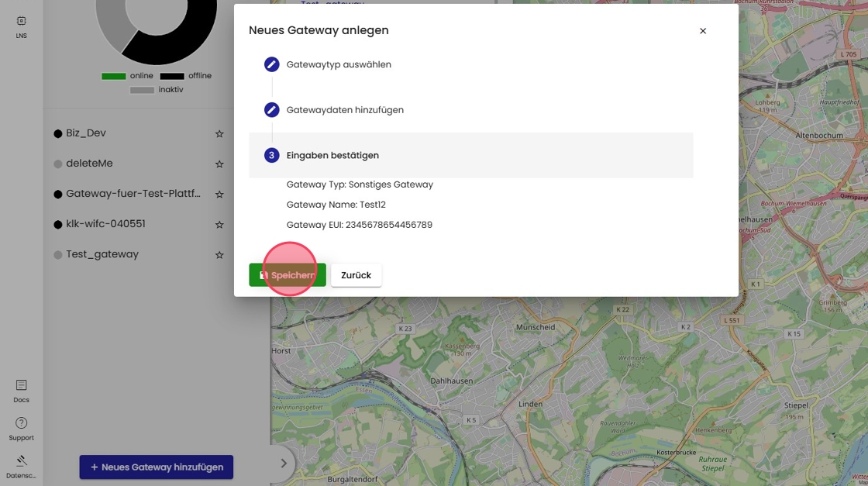Open the Support help icon
The height and width of the screenshot is (486, 868).
click(21, 423)
